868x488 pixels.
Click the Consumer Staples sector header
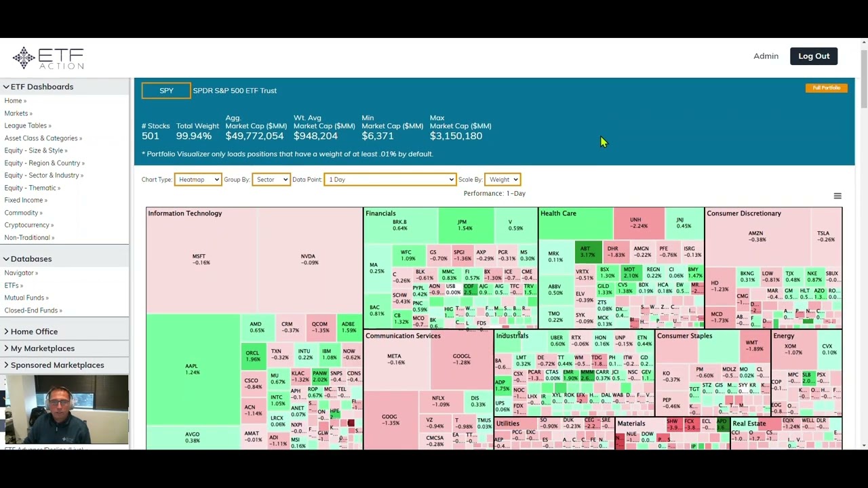coord(685,336)
